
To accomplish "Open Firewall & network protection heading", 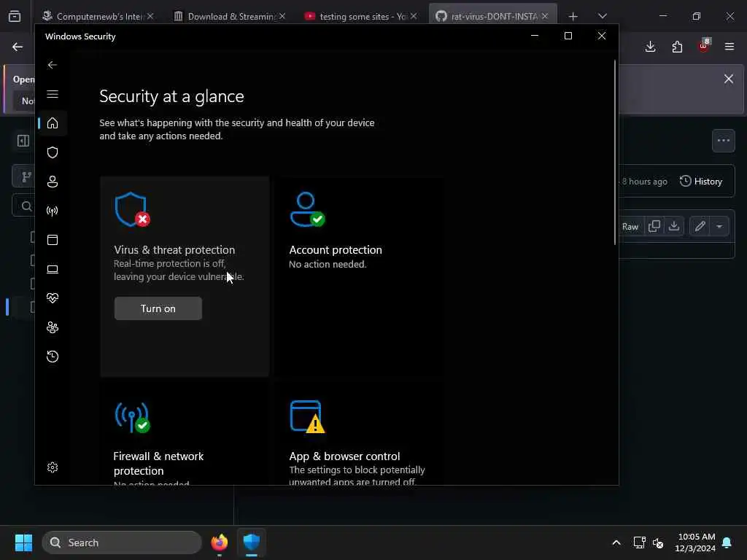I will (158, 463).
